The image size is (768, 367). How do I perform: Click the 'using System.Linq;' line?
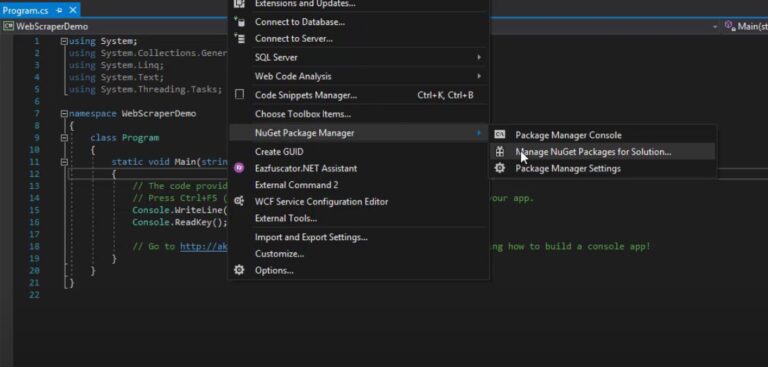click(x=116, y=66)
